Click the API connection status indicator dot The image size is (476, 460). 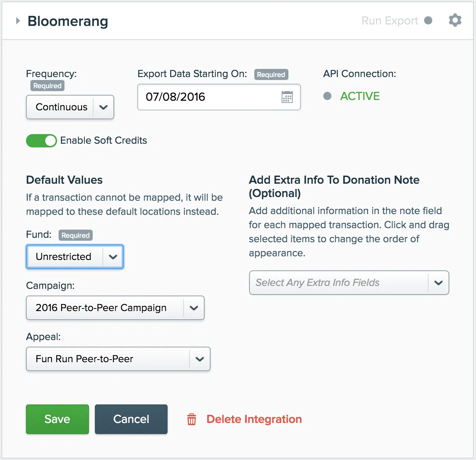click(x=327, y=96)
